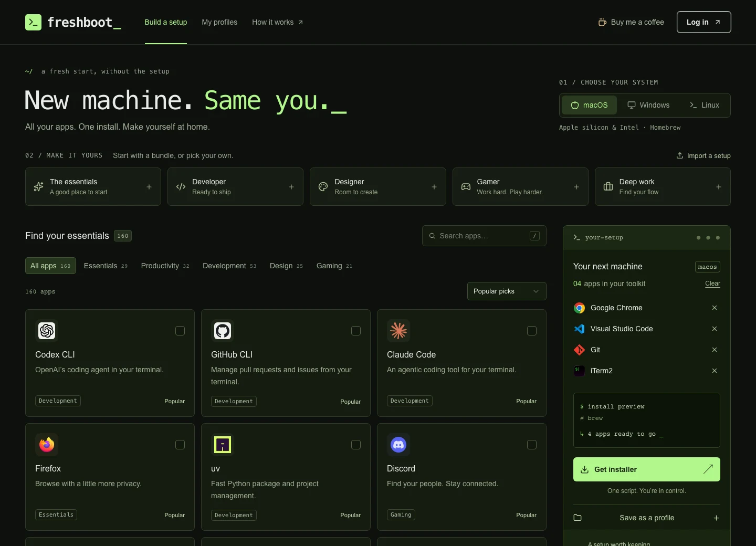Click the sparkle icon on The essentials card
This screenshot has width=756, height=546.
(x=38, y=187)
